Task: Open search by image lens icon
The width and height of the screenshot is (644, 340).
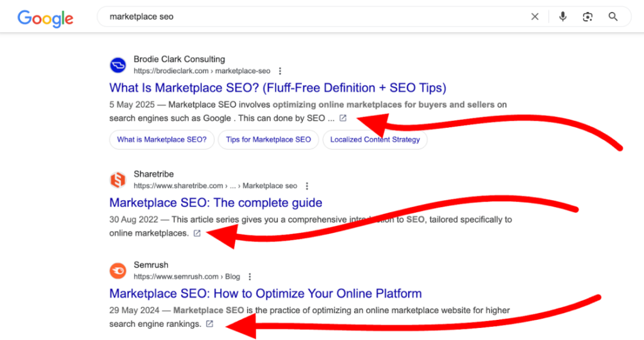Action: pos(587,17)
